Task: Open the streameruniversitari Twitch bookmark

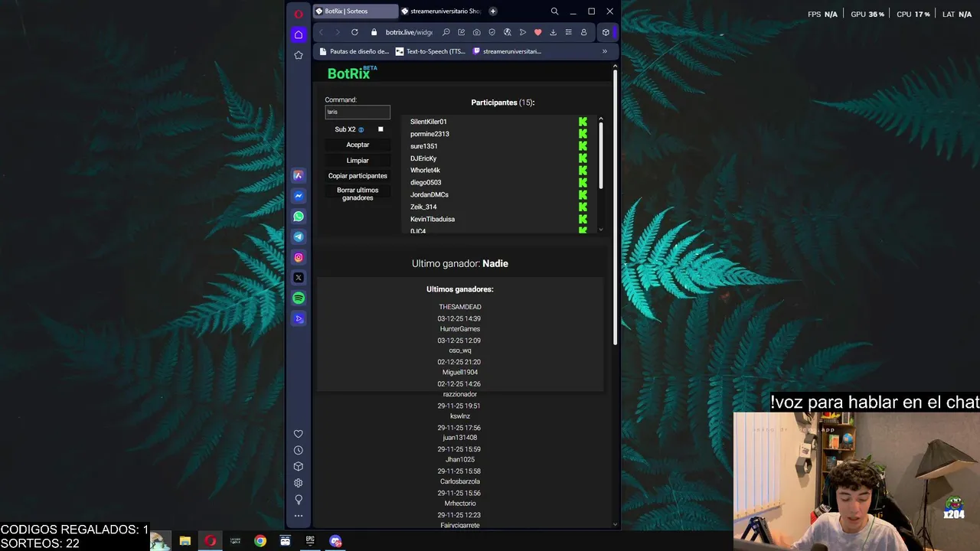Action: [x=507, y=51]
